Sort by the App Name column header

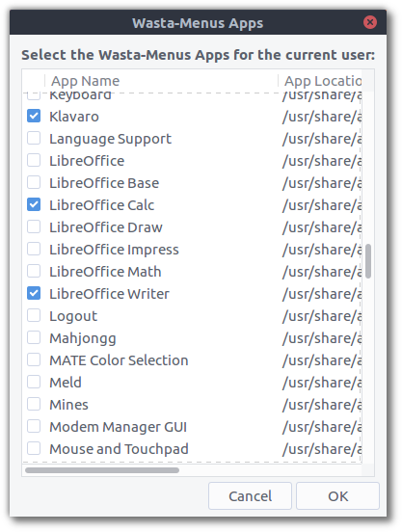[x=161, y=81]
